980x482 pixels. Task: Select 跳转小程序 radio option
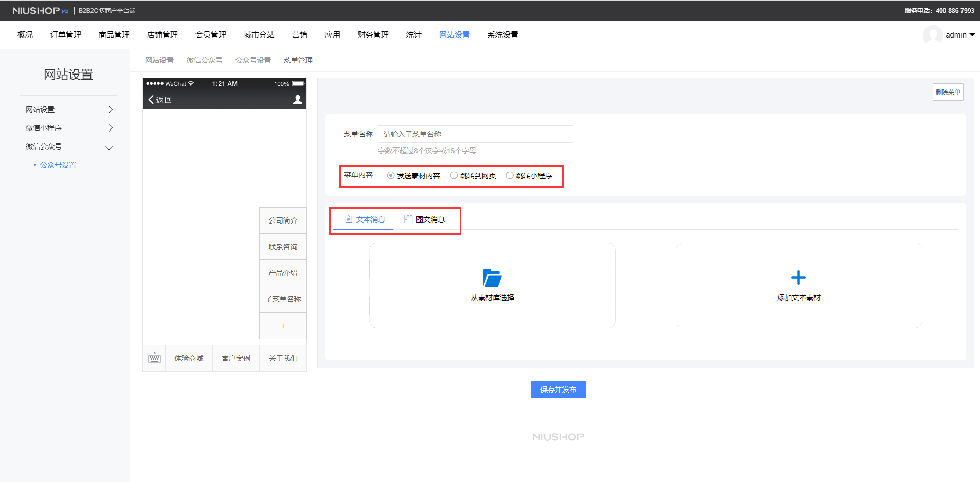(510, 175)
